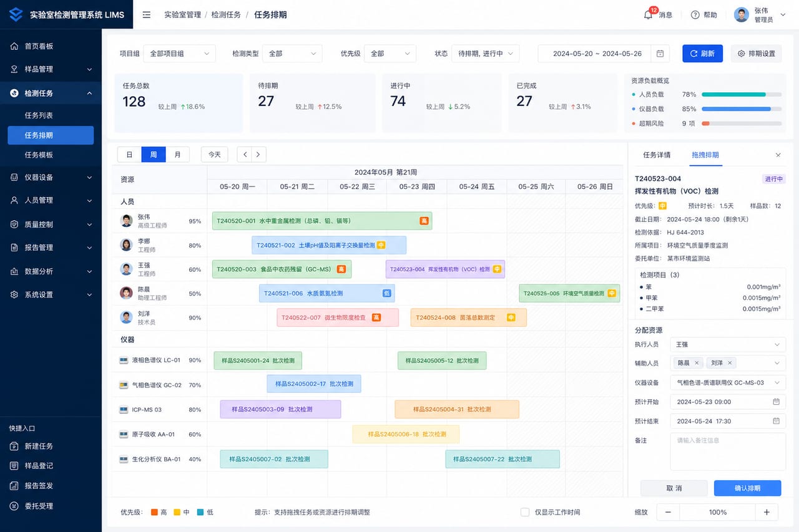
Task: Click 液相色谱仪 LC-01 instrument icon
Action: tap(124, 360)
